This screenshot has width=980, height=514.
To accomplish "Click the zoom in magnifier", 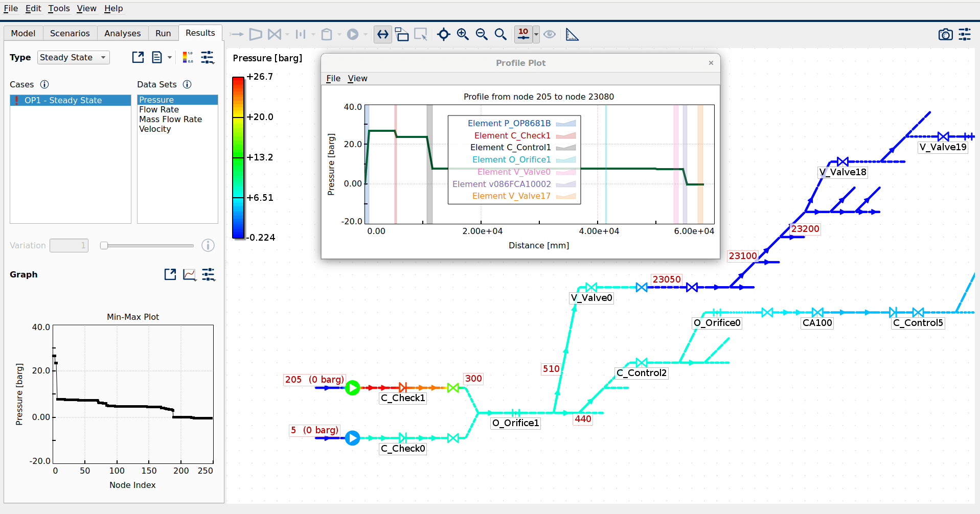I will pos(463,34).
